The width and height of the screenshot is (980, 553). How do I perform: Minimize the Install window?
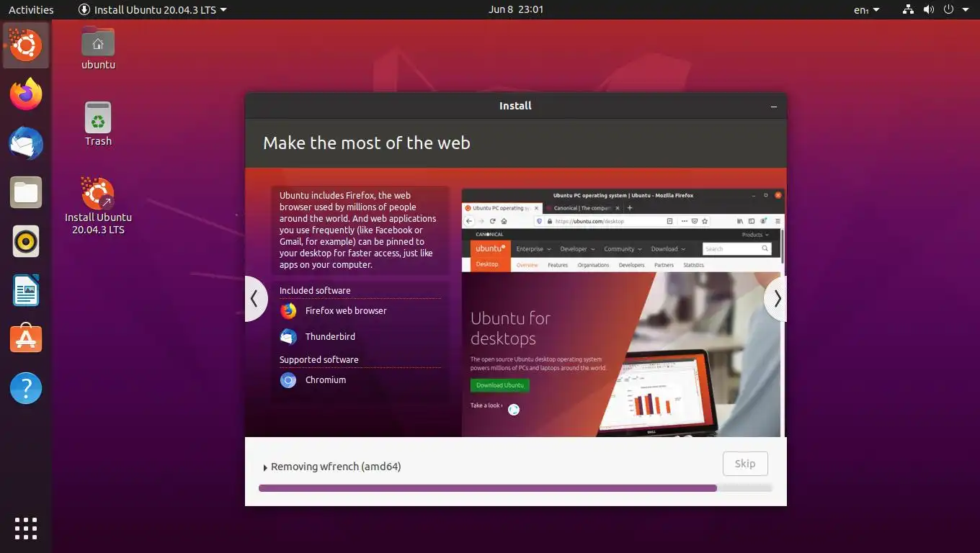coord(774,107)
